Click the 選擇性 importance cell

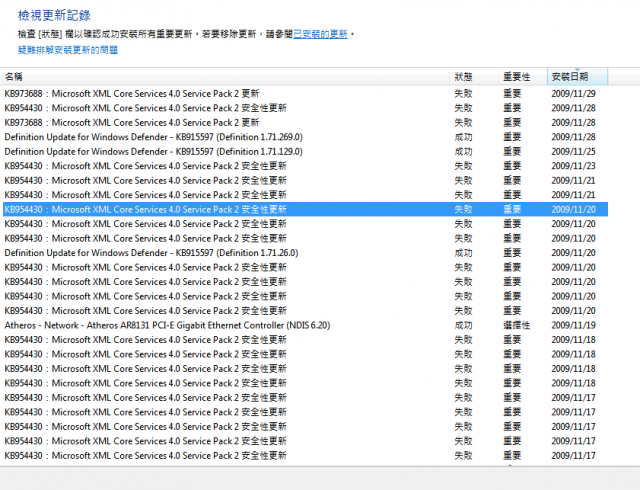(516, 325)
